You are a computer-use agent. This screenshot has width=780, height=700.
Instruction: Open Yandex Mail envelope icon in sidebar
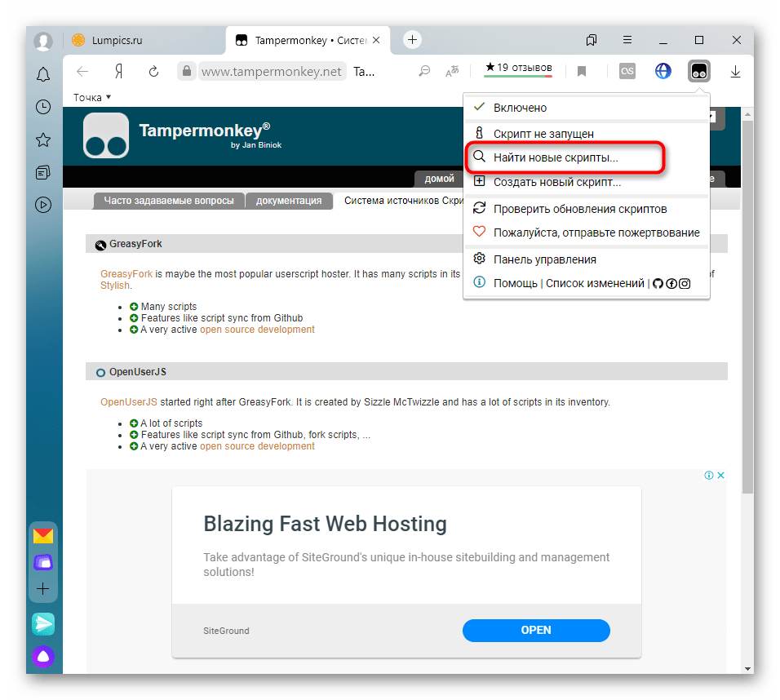coord(43,536)
